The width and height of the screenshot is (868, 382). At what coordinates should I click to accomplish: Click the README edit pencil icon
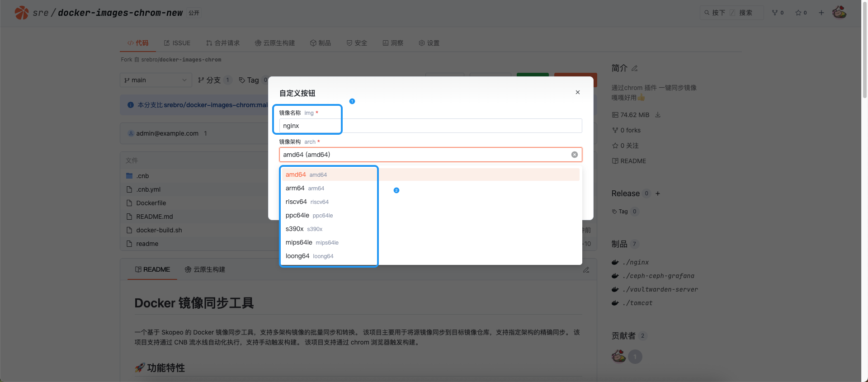click(x=586, y=270)
